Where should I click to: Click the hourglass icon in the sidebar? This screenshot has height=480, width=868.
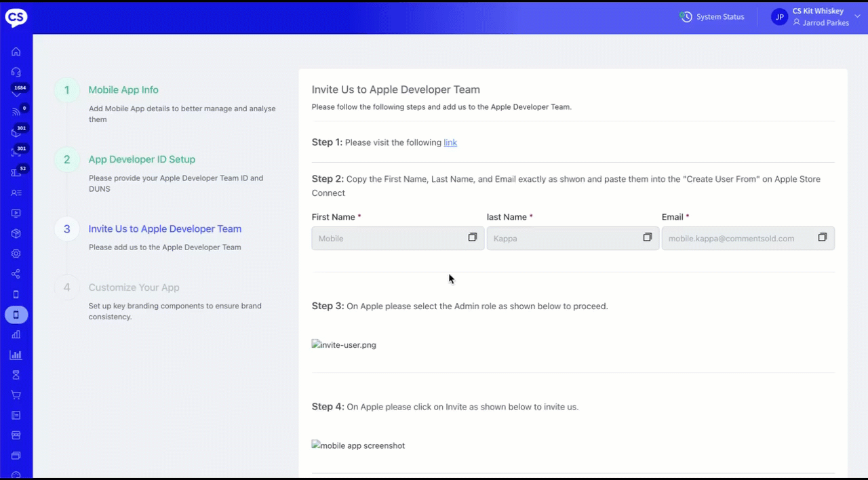click(16, 375)
